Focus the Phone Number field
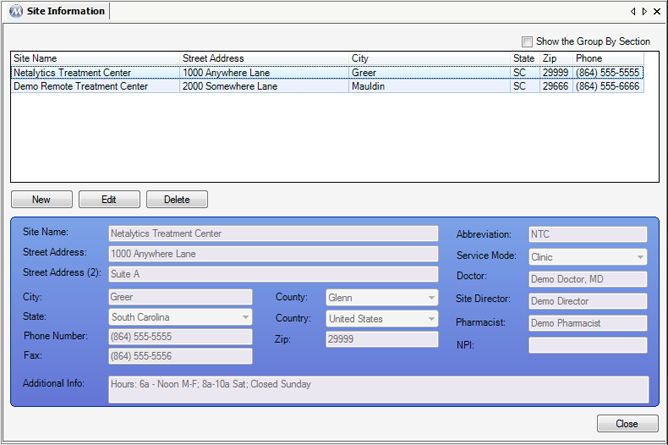Screen dimensions: 668x445 pos(180,336)
